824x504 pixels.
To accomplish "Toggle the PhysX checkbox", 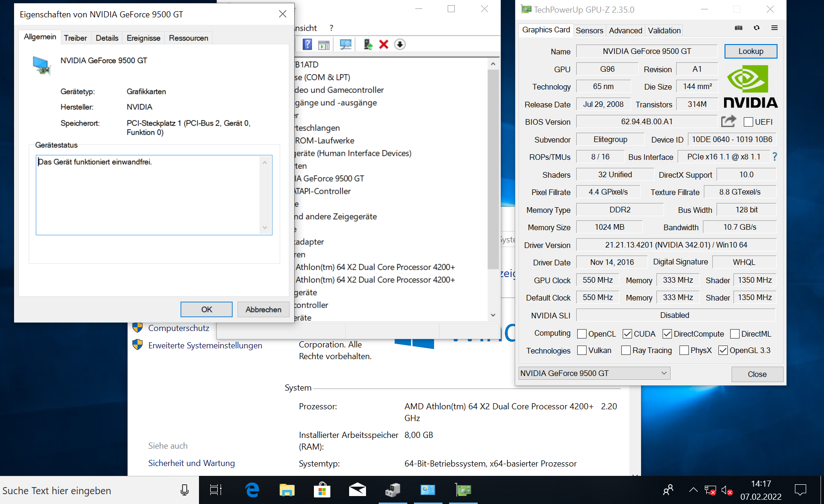I will pyautogui.click(x=684, y=350).
